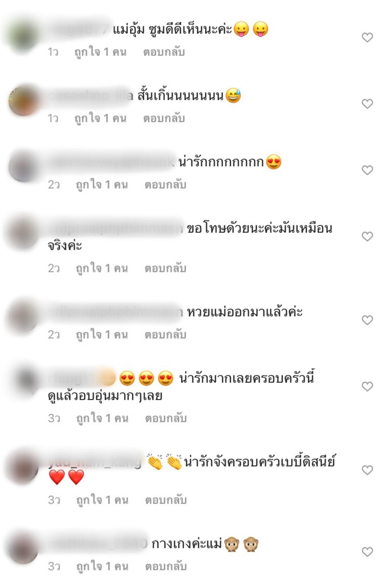View likes 'ถูกใจ 1 คน' on first comment

[101, 52]
